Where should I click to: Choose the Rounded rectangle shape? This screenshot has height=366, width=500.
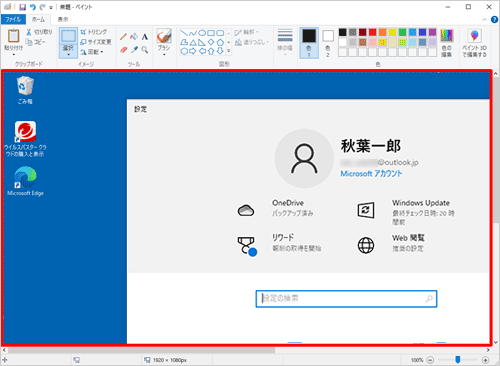click(x=220, y=33)
